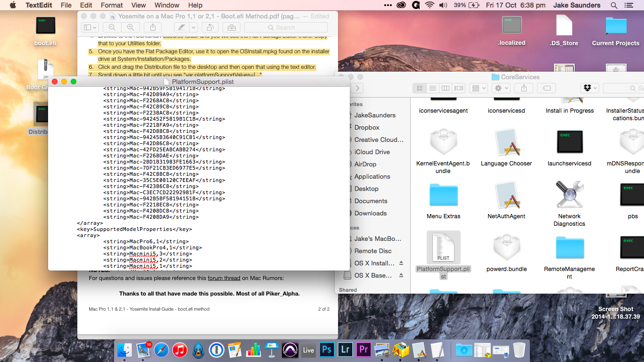This screenshot has height=362, width=644.
Task: Launch Safari from the Dock
Action: [161, 350]
